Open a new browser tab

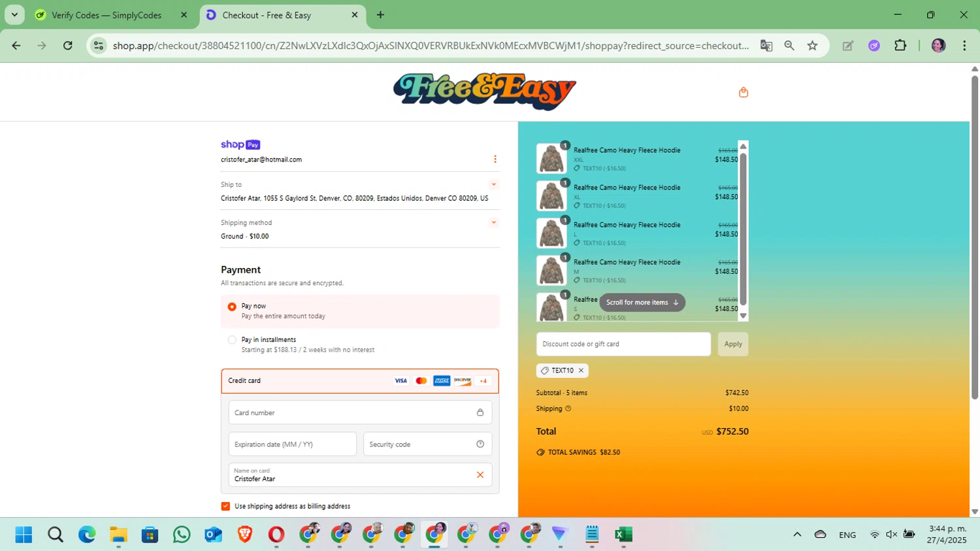[x=380, y=15]
